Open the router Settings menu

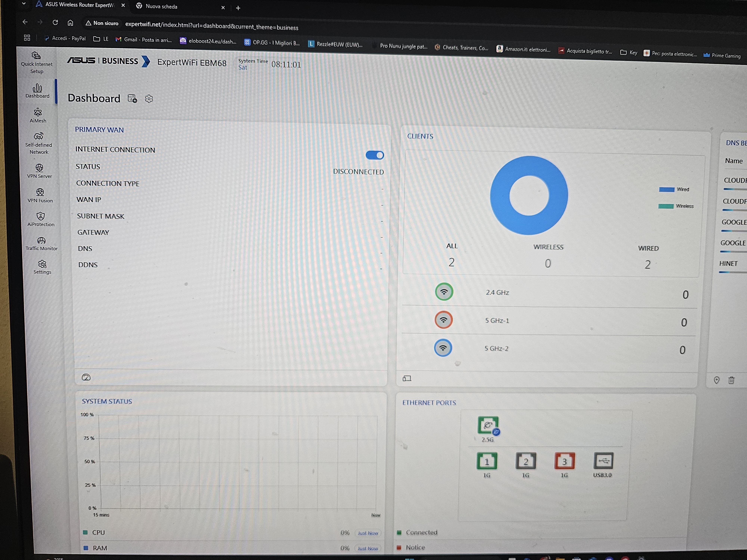tap(42, 267)
